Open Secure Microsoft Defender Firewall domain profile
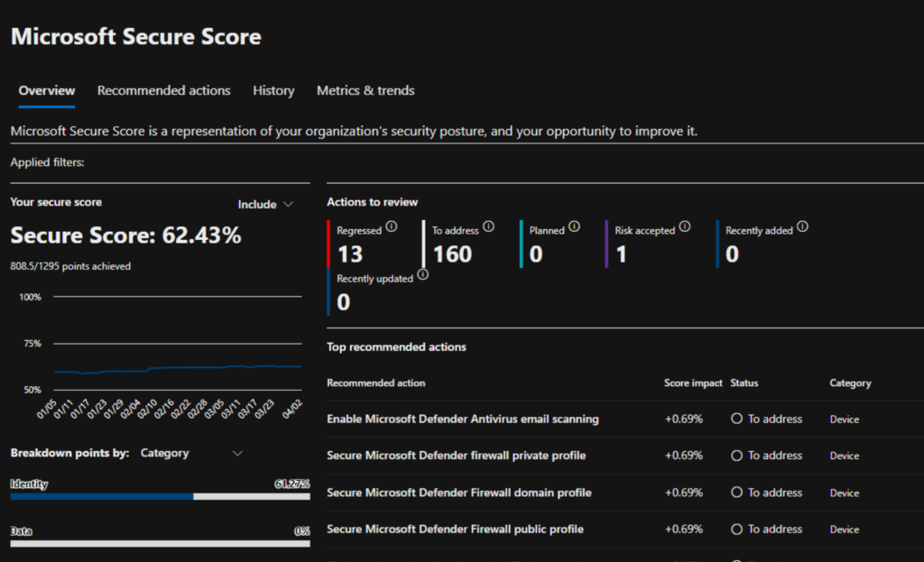Screen dimensions: 924x562 tap(459, 493)
